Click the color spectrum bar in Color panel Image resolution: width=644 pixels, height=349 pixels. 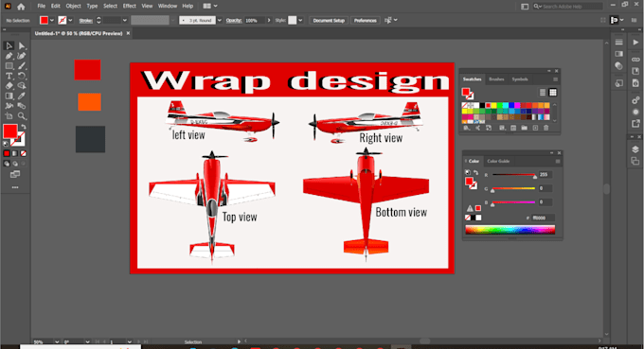(x=510, y=230)
